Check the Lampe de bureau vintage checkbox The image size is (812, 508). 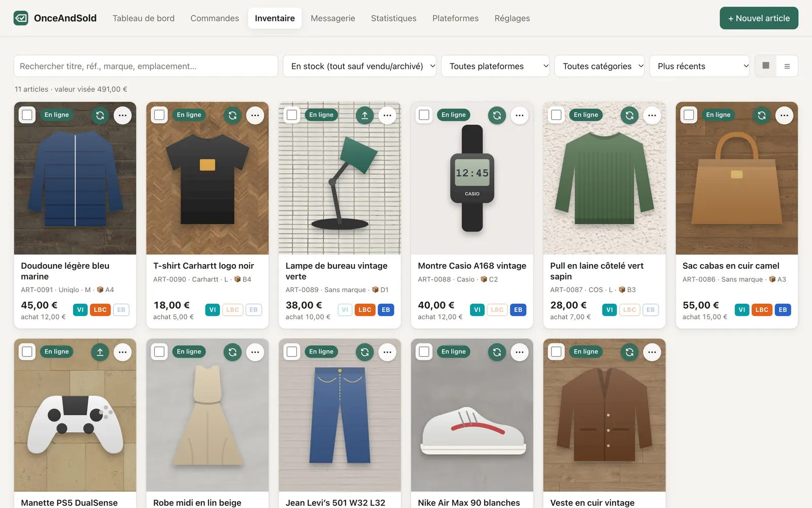pyautogui.click(x=292, y=115)
